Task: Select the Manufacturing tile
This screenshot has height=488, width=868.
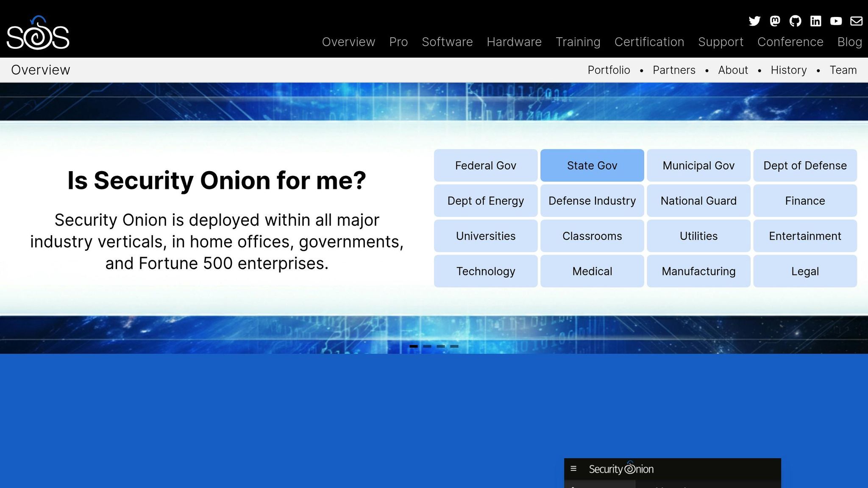Action: tap(698, 271)
